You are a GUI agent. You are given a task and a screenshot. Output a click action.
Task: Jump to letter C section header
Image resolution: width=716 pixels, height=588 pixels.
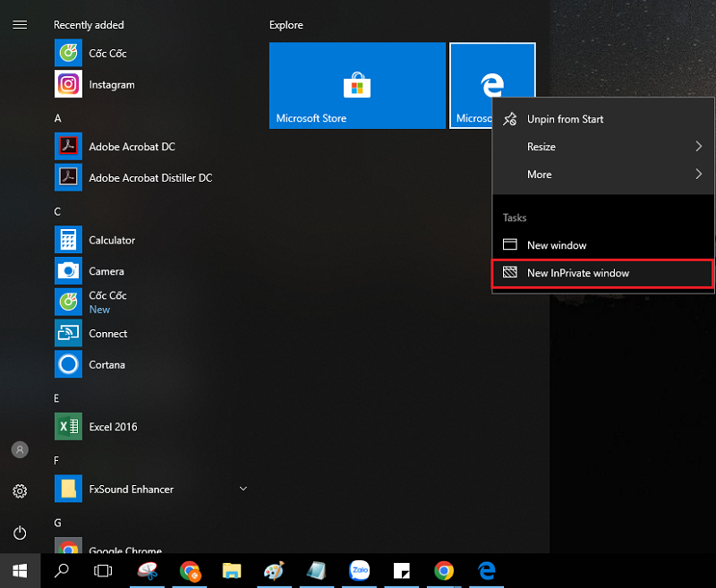coord(57,212)
